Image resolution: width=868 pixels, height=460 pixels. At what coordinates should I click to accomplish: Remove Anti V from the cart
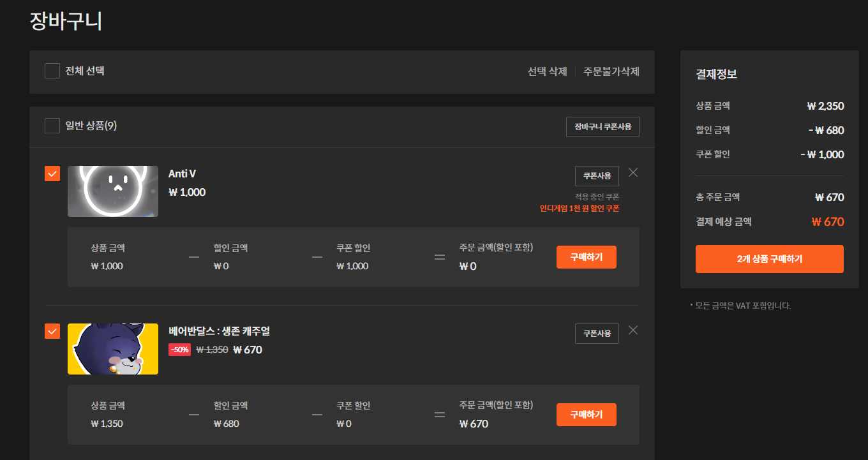pos(633,172)
